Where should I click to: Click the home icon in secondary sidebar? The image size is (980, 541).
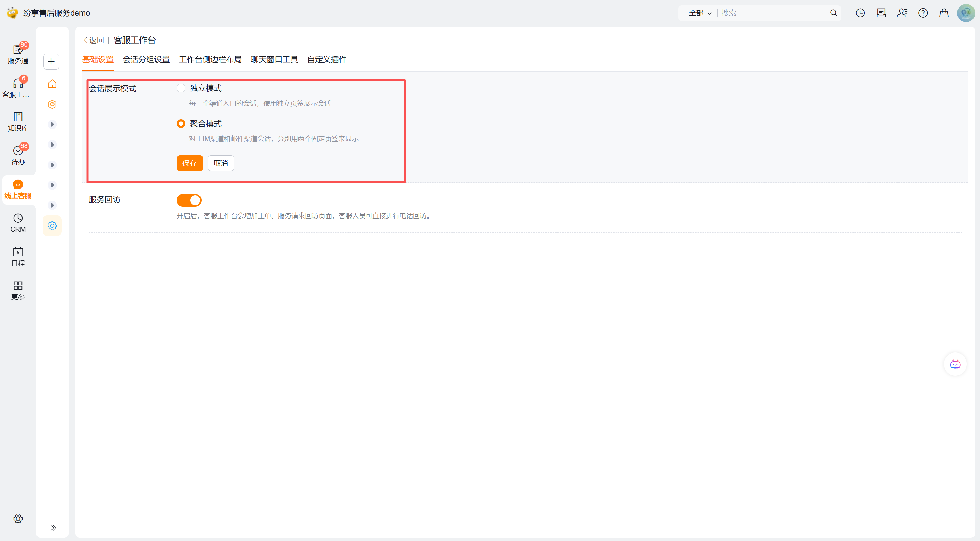(52, 84)
